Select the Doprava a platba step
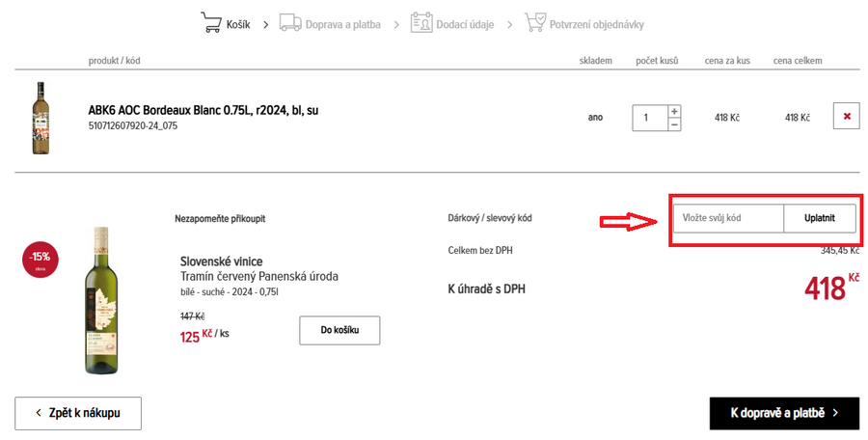 coord(341,24)
